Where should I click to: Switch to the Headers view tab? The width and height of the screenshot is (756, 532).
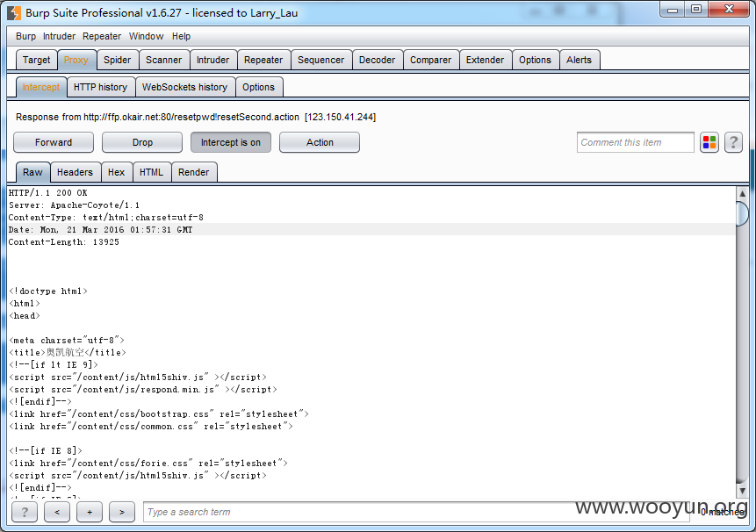75,172
